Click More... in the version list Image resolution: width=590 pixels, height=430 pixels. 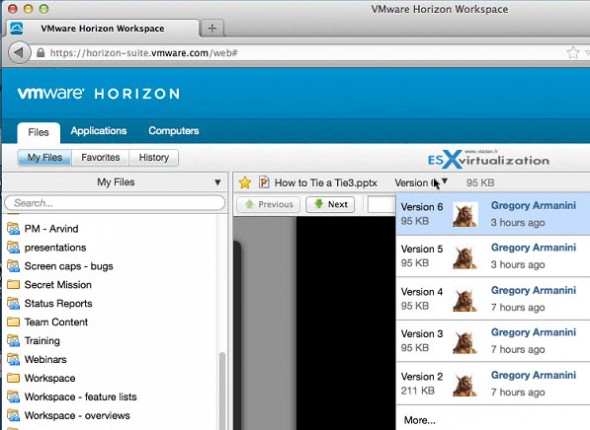coord(420,420)
